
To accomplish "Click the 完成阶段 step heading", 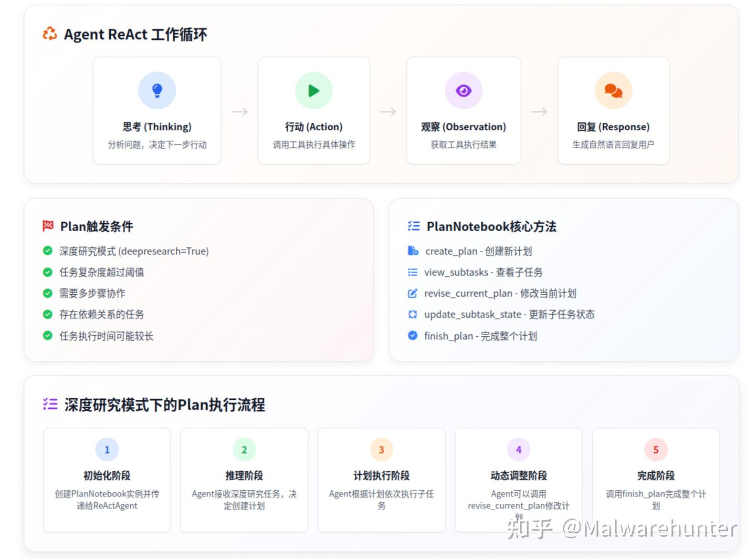I will pos(656,475).
